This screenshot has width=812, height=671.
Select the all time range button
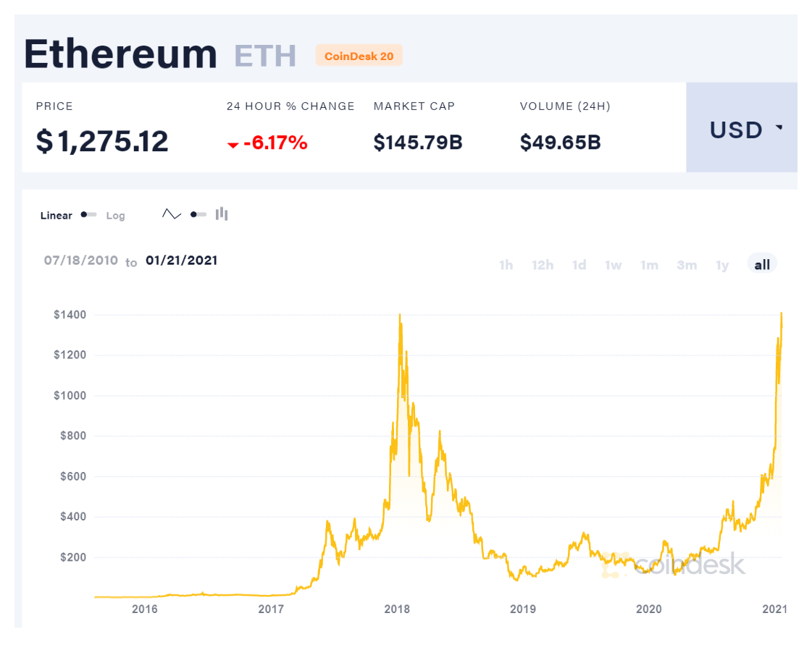click(x=761, y=264)
